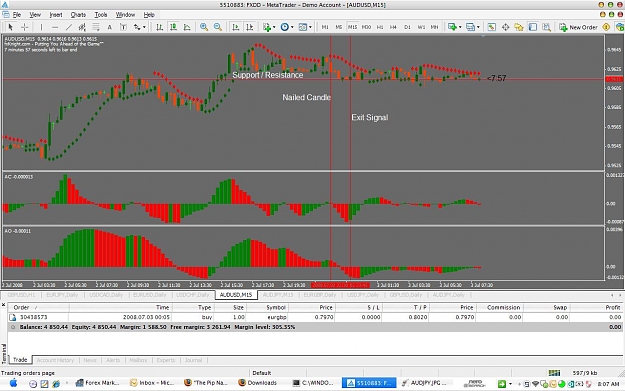Select the text tool A
The height and width of the screenshot is (391, 625).
pyautogui.click(x=110, y=27)
